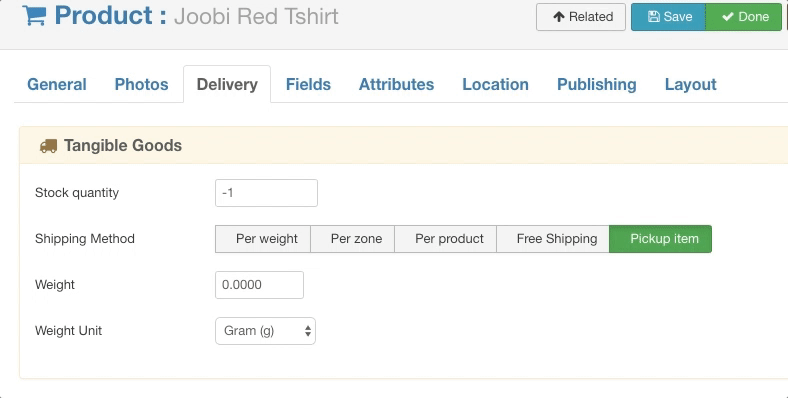Click the floppy disk Save icon

click(x=653, y=17)
